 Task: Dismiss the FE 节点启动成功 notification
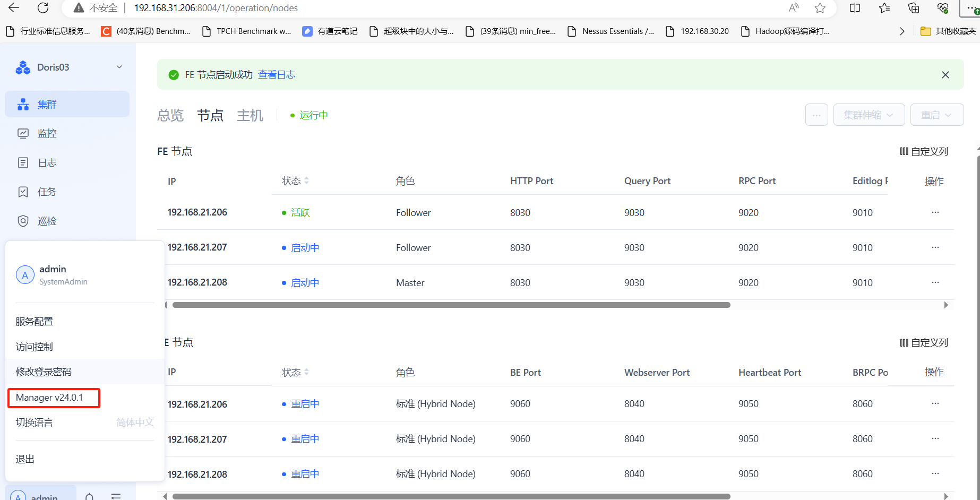[x=945, y=75]
